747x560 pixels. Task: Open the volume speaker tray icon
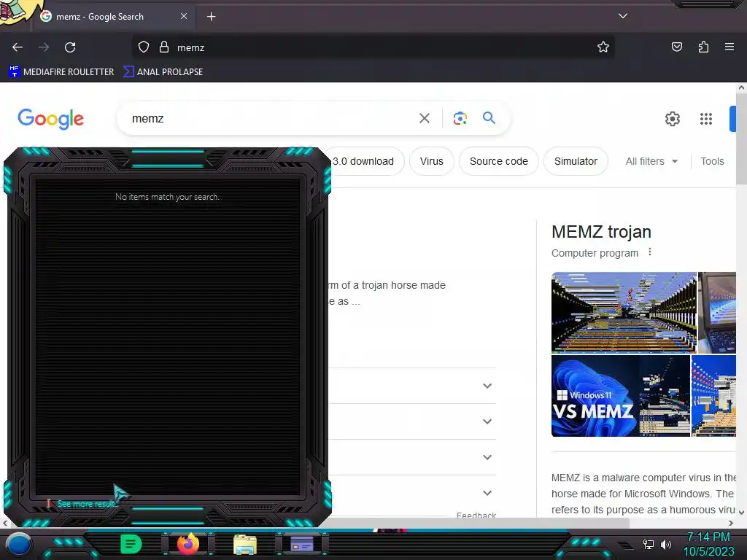coord(666,544)
